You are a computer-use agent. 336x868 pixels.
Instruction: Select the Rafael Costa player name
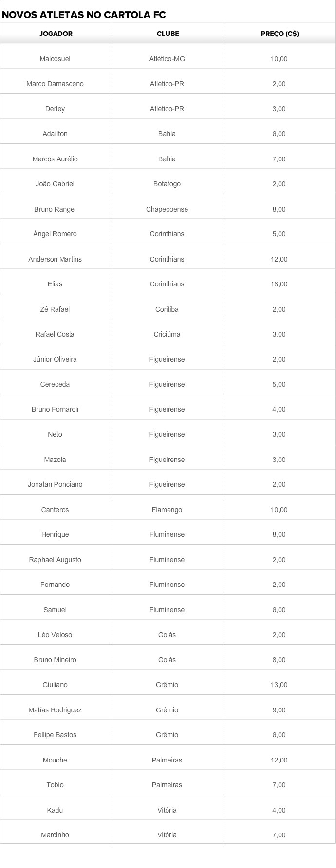click(x=55, y=334)
